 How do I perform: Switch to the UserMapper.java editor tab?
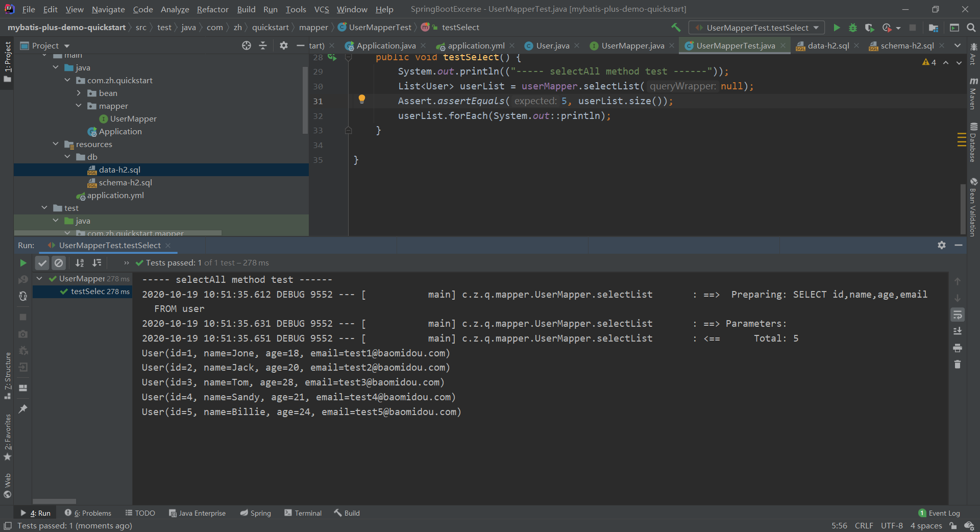[x=632, y=45]
